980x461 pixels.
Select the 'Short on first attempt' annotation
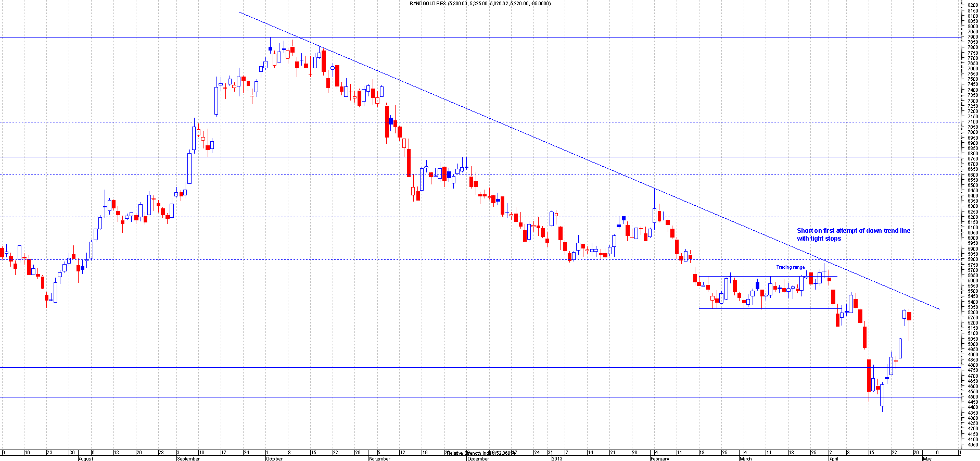[x=853, y=234]
